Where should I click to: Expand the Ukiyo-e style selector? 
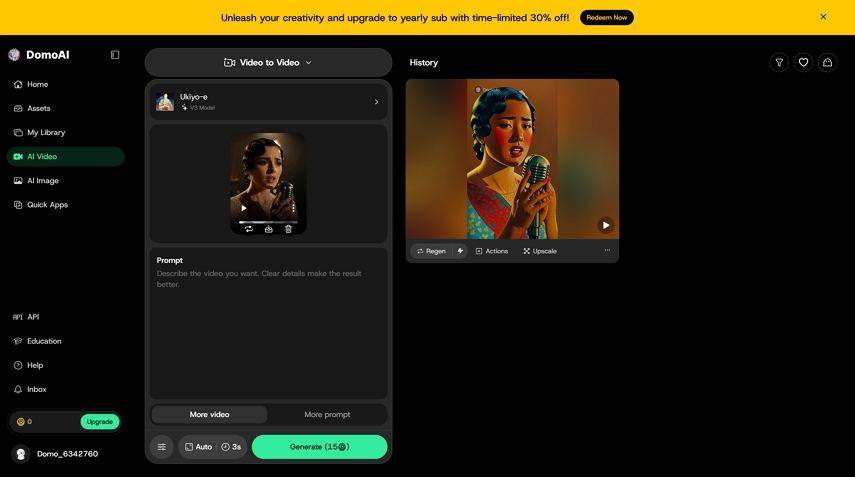click(268, 102)
